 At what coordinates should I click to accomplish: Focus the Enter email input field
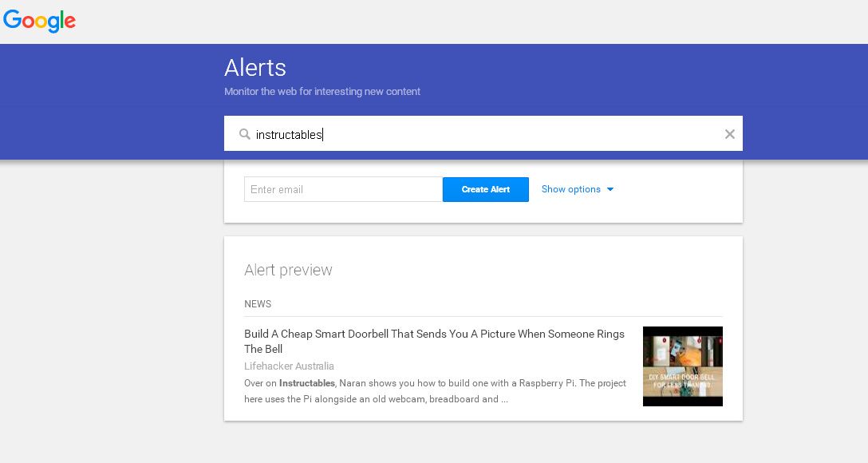click(x=343, y=189)
